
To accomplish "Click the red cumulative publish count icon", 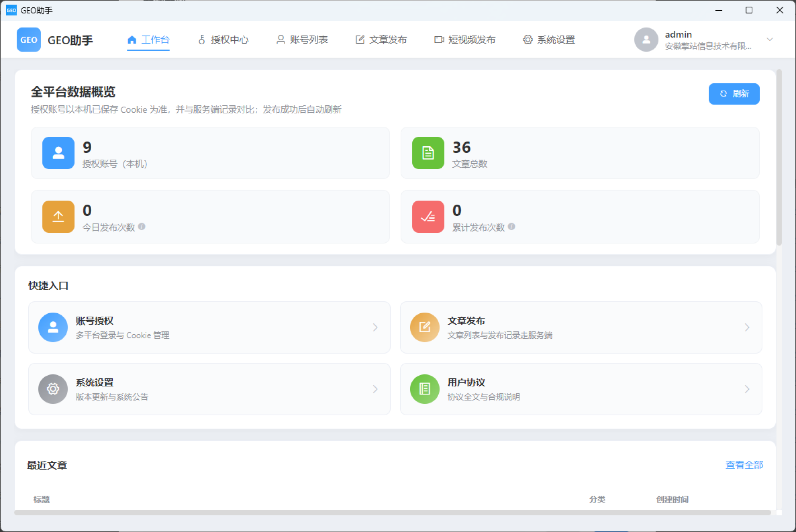I will 428,216.
